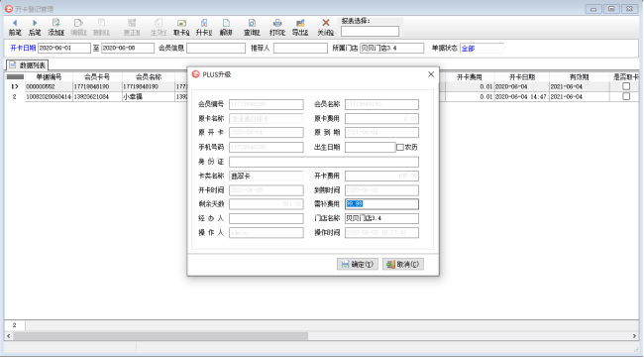Click the 编辑 edit toolbar icon

pyautogui.click(x=78, y=27)
